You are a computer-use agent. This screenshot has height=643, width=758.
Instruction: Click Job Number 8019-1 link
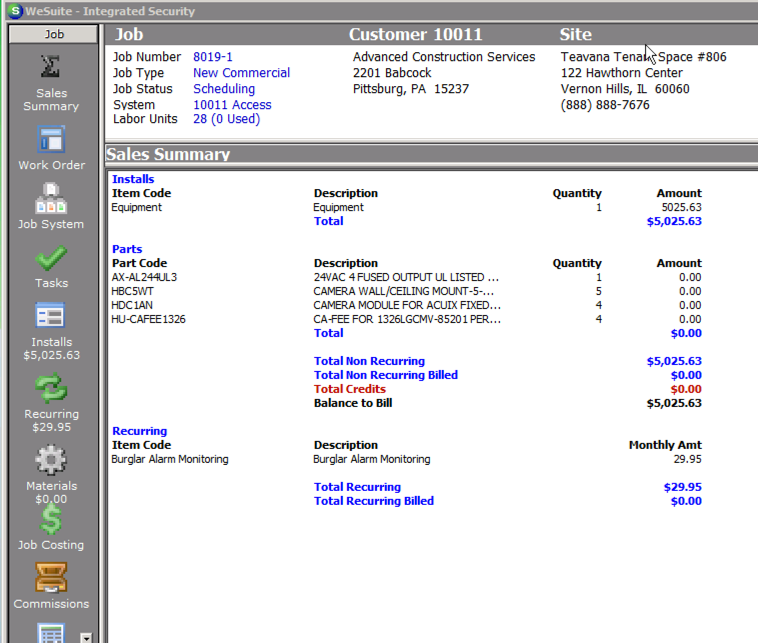(x=213, y=57)
